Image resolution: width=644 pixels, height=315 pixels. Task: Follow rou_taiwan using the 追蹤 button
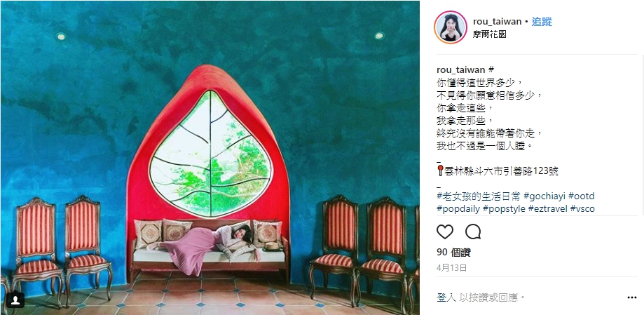(542, 22)
